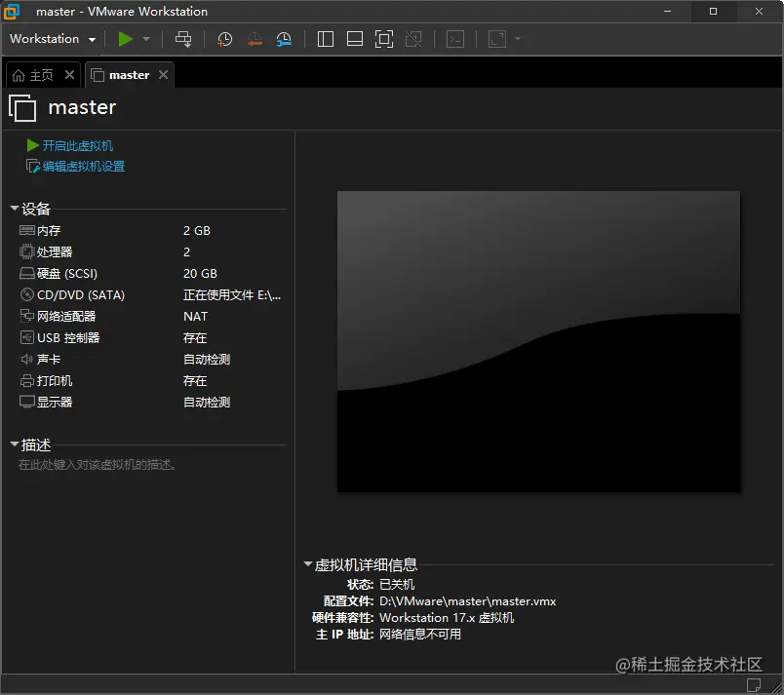This screenshot has height=695, width=784.
Task: Open the console view toolbar icon
Action: 455,39
